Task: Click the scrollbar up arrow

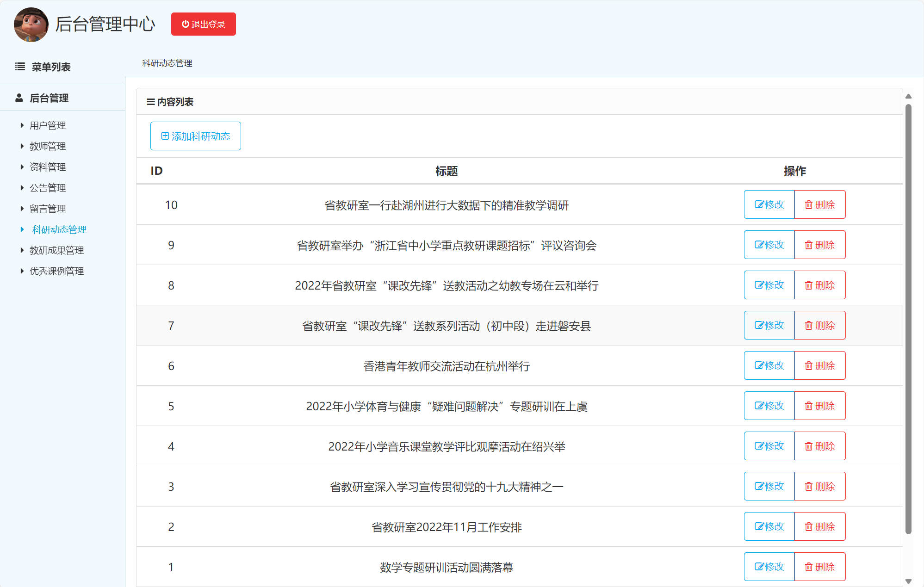Action: pos(908,96)
